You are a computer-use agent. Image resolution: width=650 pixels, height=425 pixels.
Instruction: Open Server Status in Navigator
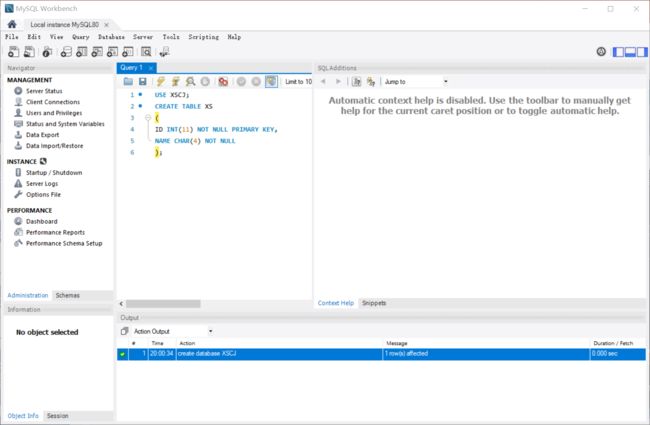pyautogui.click(x=44, y=91)
